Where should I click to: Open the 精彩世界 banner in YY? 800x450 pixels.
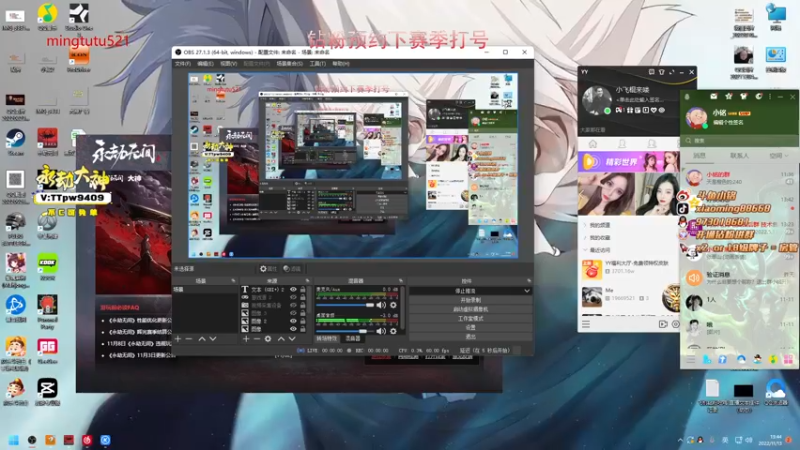pyautogui.click(x=629, y=162)
